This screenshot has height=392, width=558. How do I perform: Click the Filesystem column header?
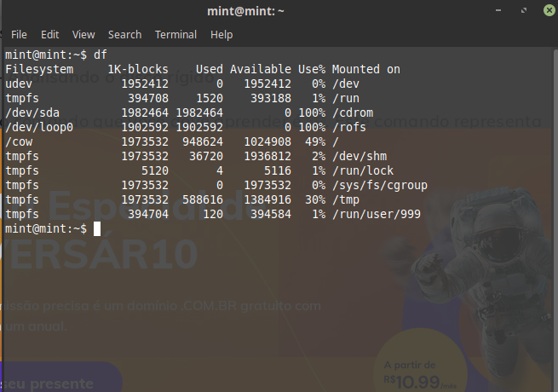click(40, 69)
